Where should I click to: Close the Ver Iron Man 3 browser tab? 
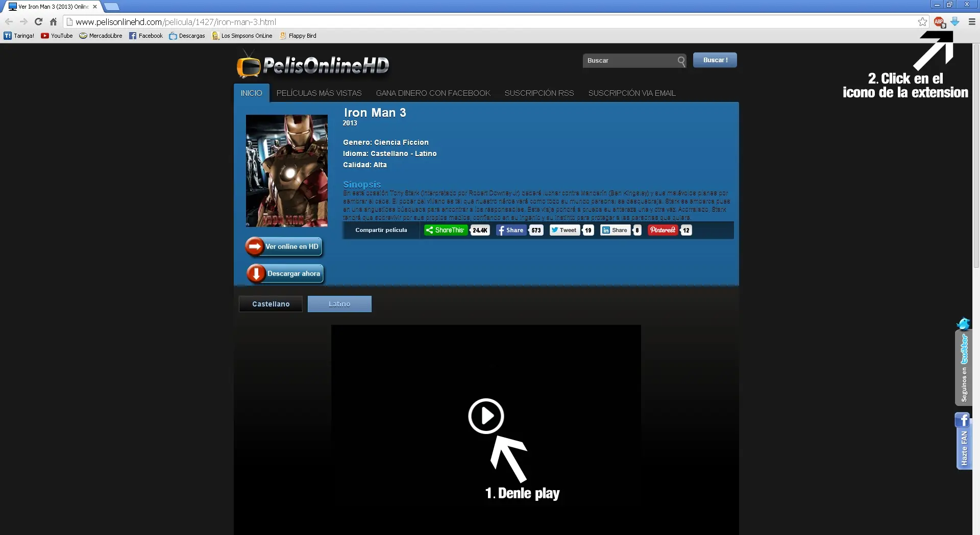(95, 7)
